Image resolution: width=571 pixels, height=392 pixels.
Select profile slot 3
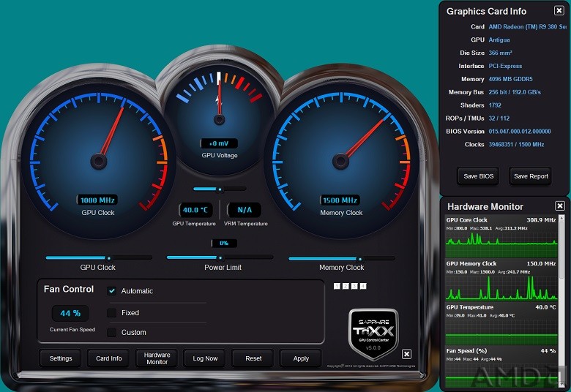[354, 287]
